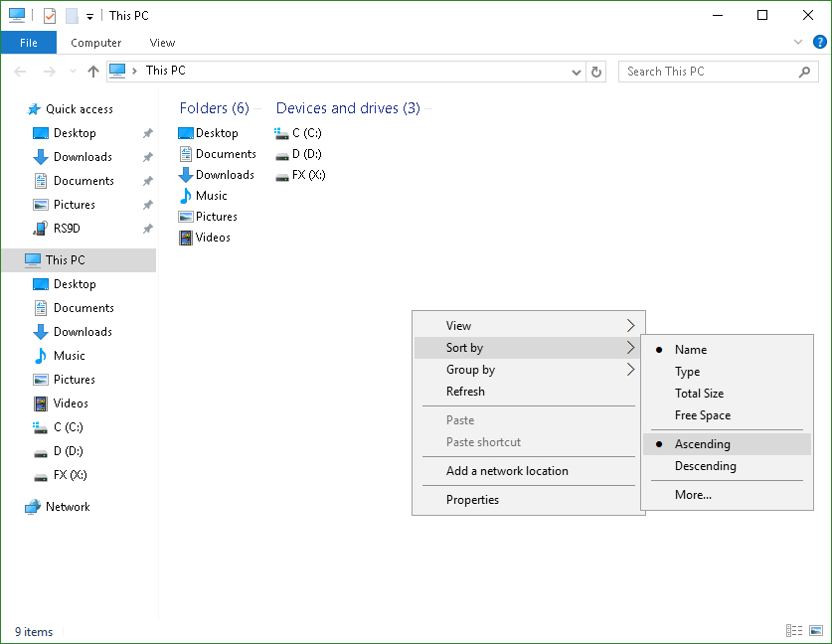
Task: Select sort by Total Size
Action: pos(699,394)
